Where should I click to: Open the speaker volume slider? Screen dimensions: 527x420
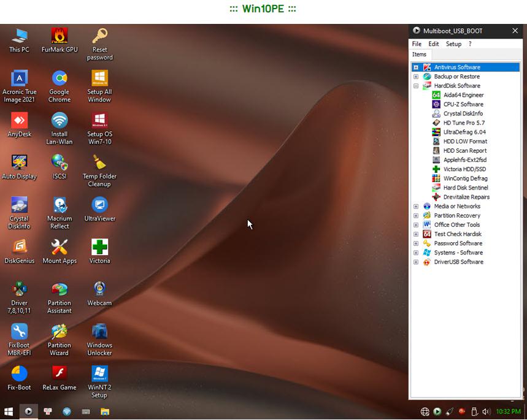pos(487,411)
